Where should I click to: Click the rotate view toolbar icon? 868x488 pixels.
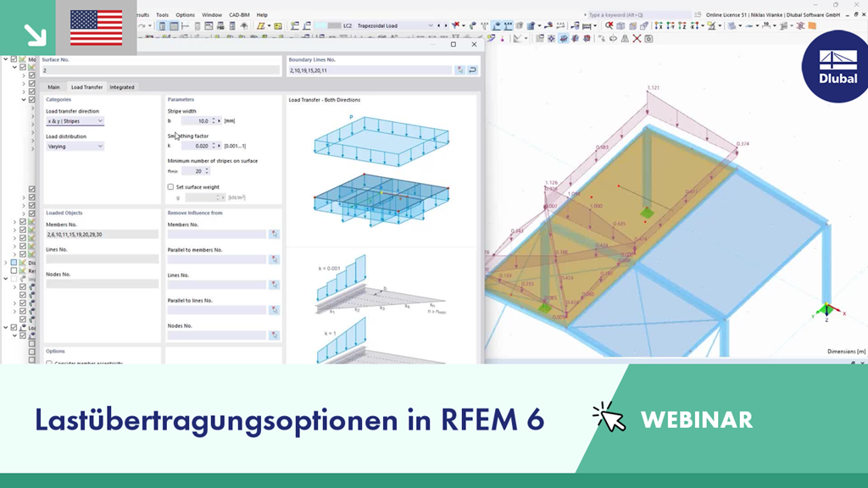click(x=614, y=39)
